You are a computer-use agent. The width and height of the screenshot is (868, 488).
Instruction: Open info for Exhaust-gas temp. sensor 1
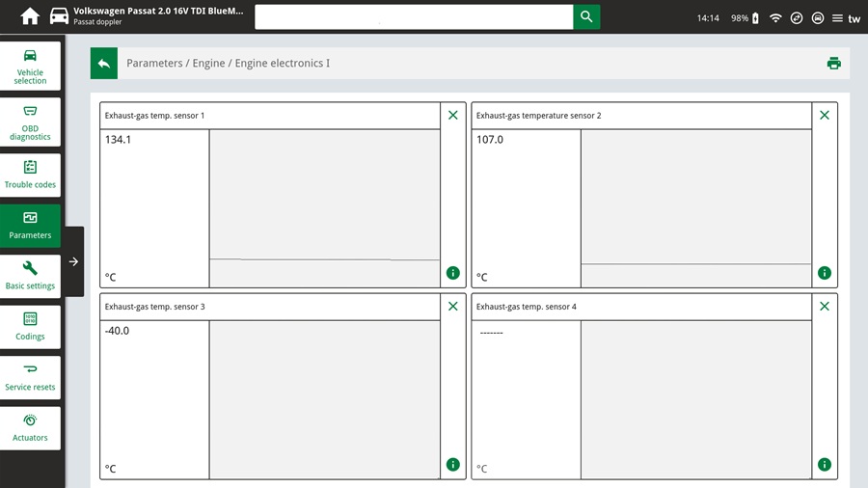tap(453, 273)
